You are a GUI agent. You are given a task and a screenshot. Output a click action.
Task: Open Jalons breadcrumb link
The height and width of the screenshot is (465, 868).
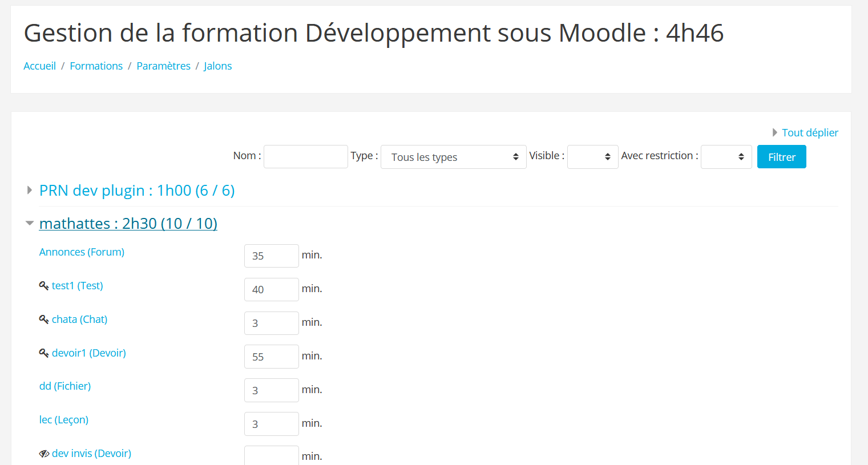pos(217,66)
